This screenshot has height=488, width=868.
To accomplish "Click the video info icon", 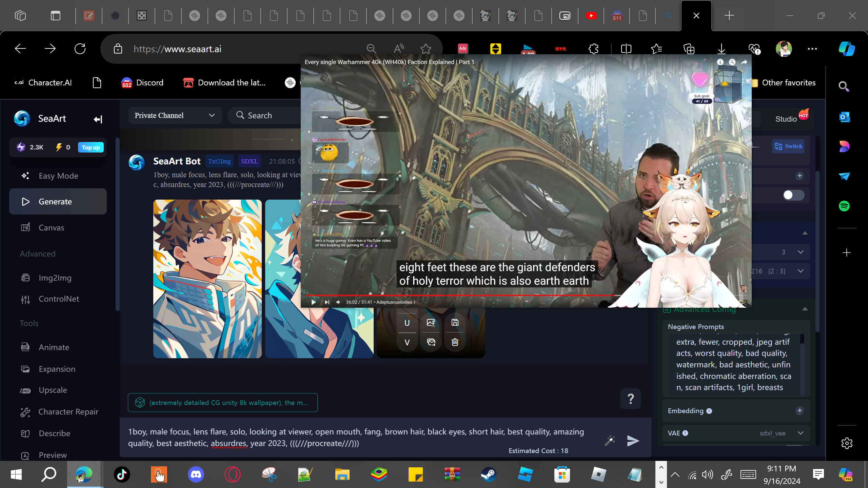I will tap(720, 62).
